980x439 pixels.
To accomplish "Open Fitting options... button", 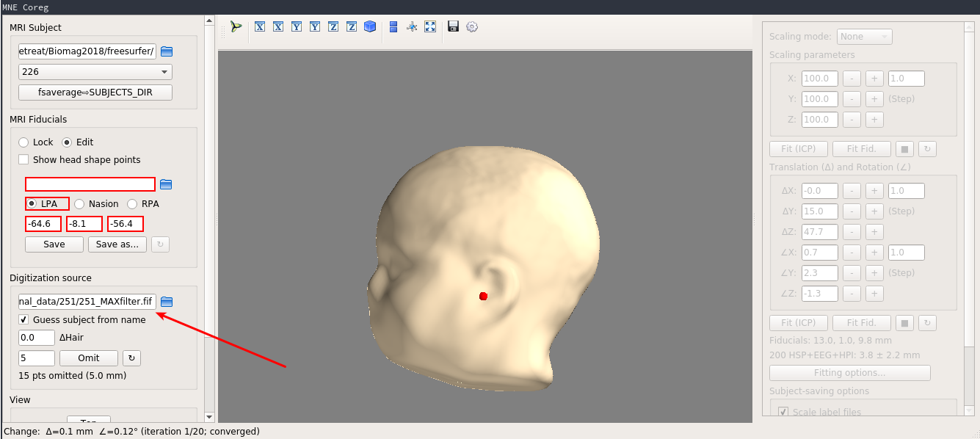I will [850, 373].
